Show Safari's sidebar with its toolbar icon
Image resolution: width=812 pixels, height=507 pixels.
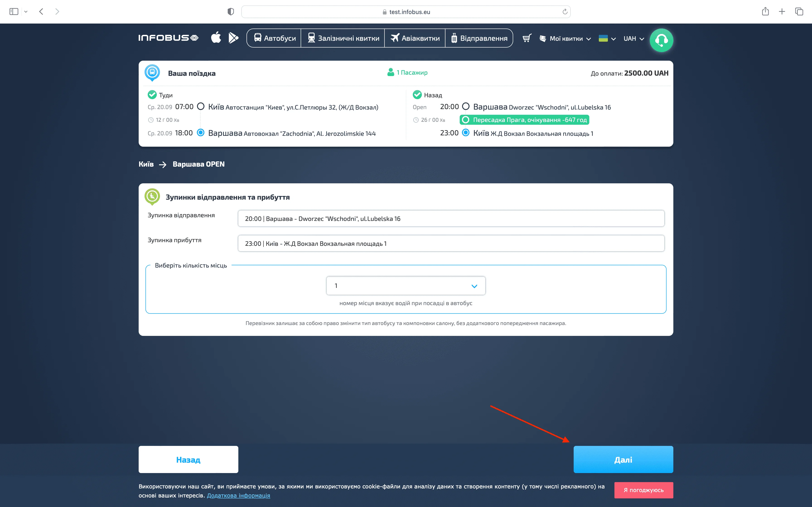point(14,11)
